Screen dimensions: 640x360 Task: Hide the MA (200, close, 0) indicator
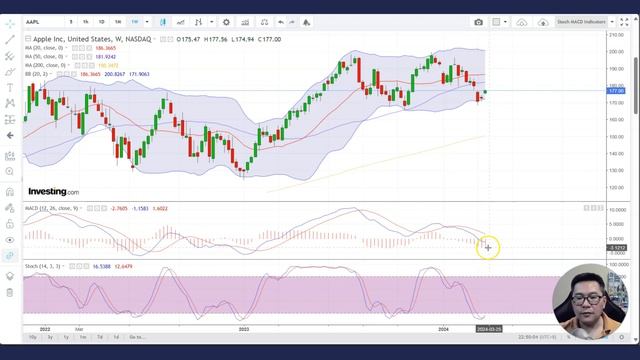pyautogui.click(x=78, y=65)
